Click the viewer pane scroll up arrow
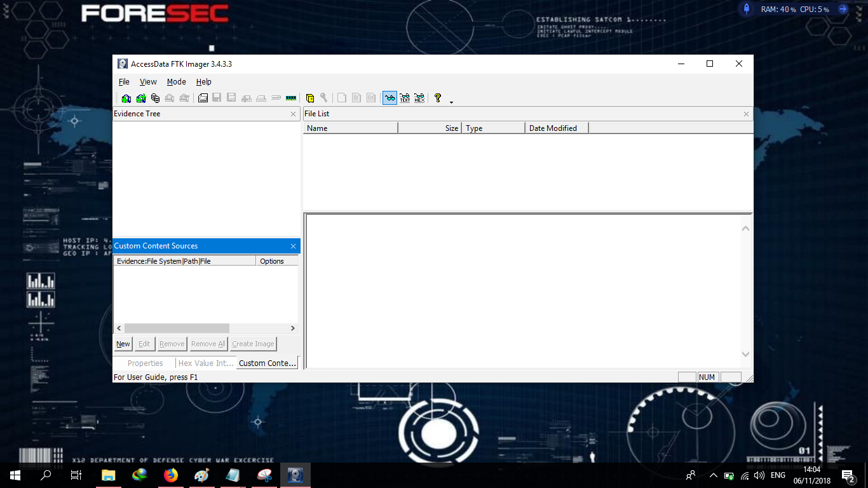Screen dimensions: 868x488 tap(746, 229)
